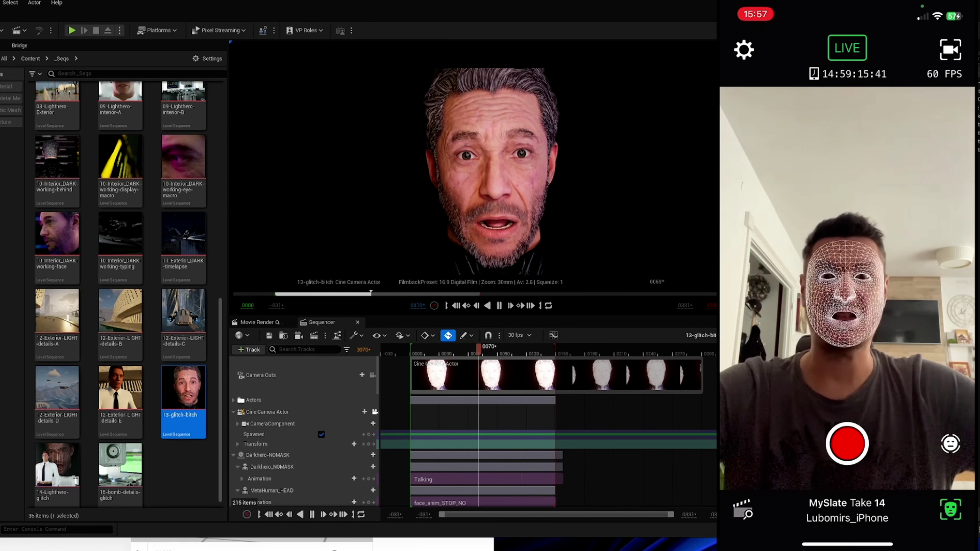This screenshot has width=980, height=551.
Task: Click the Find in Content Browser icon
Action: point(284,336)
